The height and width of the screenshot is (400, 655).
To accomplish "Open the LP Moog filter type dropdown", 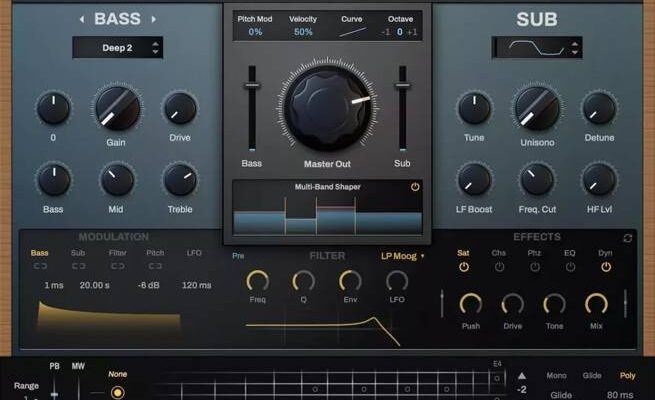I will 403,256.
